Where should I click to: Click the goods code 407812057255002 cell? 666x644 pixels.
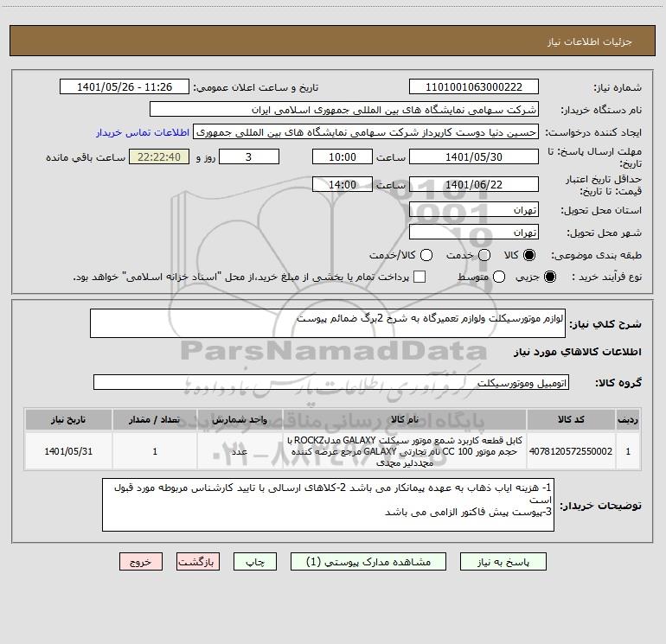[x=571, y=451]
